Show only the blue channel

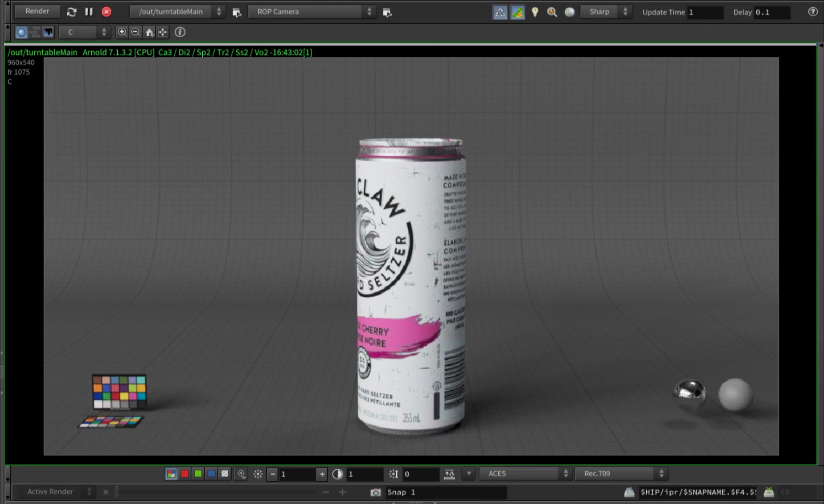coord(211,474)
